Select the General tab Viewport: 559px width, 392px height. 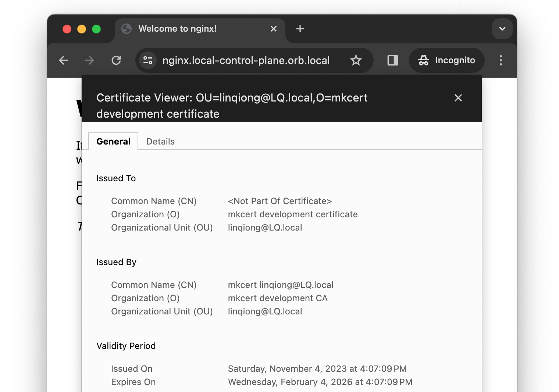pyautogui.click(x=113, y=142)
